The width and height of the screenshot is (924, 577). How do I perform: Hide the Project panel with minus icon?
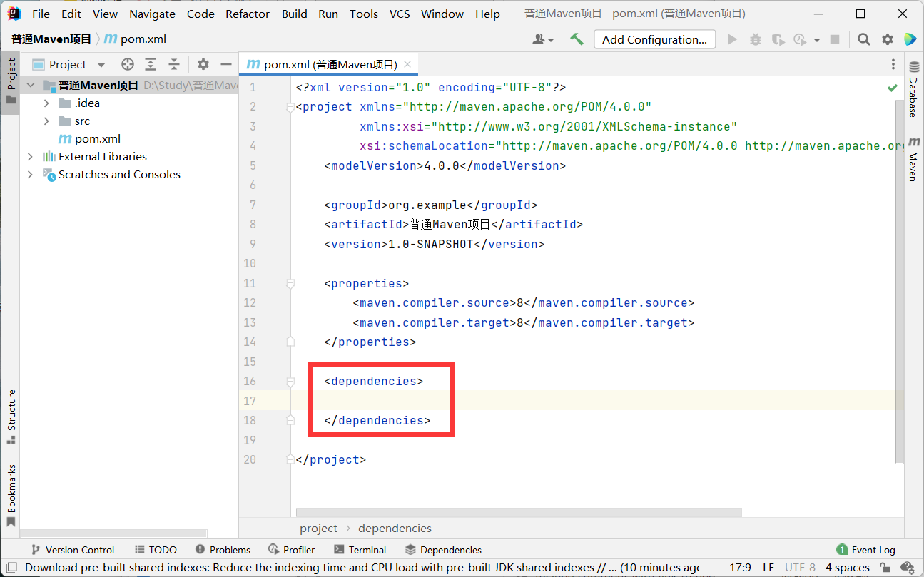click(x=226, y=64)
